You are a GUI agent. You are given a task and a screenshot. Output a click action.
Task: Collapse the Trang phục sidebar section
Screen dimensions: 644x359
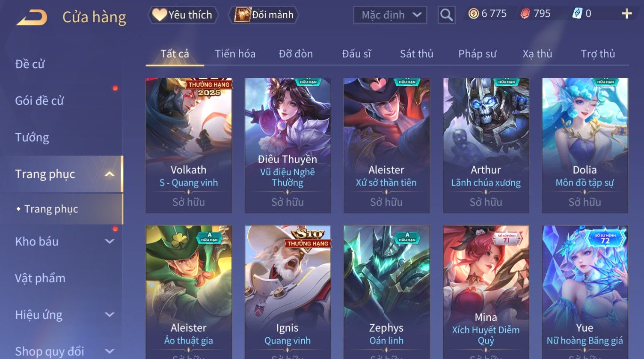pyautogui.click(x=110, y=174)
